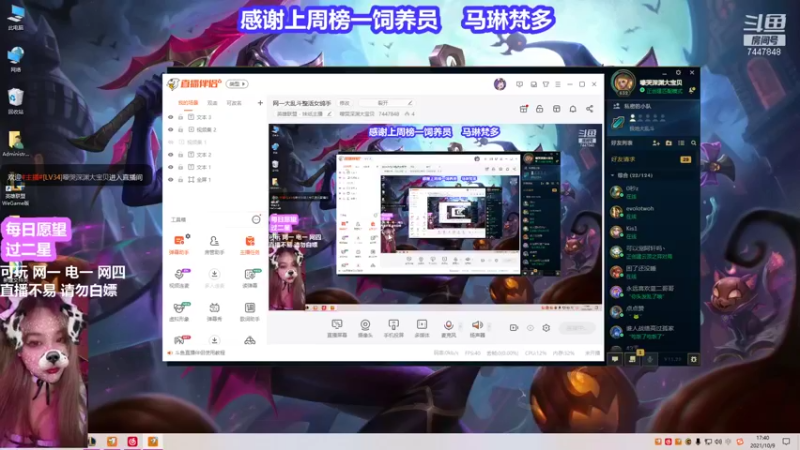Screen dimensions: 800x450
Task: Open the 歌词助手 tool
Action: tap(249, 311)
